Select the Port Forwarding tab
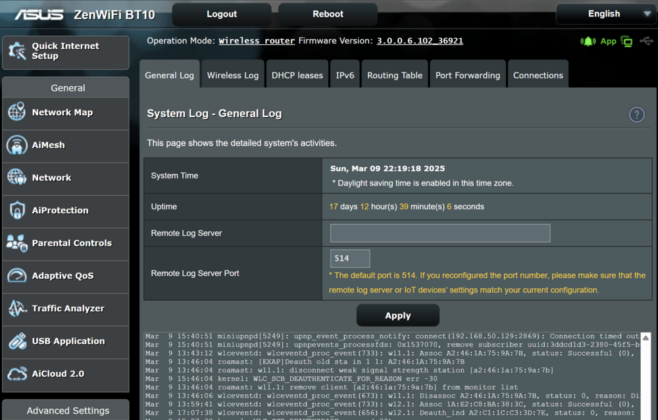Viewport: 658px width, 420px height. tap(467, 75)
